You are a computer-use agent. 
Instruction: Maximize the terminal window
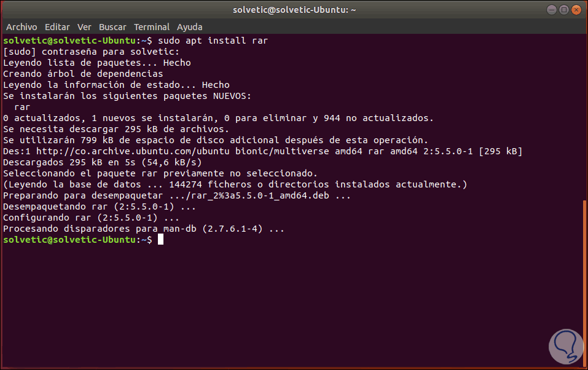click(x=563, y=10)
